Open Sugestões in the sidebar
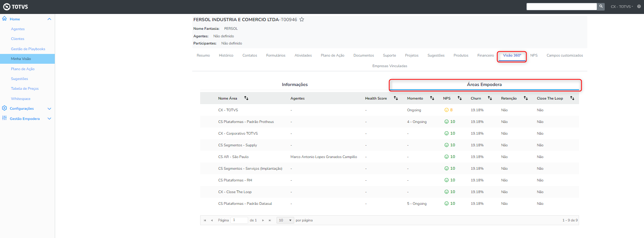This screenshot has width=644, height=238. [19, 79]
